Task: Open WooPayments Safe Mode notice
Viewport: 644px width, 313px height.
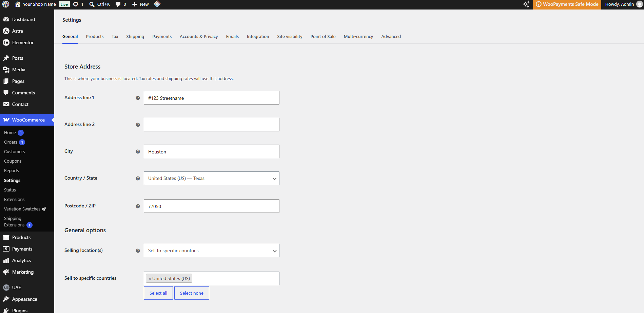Action: point(567,4)
